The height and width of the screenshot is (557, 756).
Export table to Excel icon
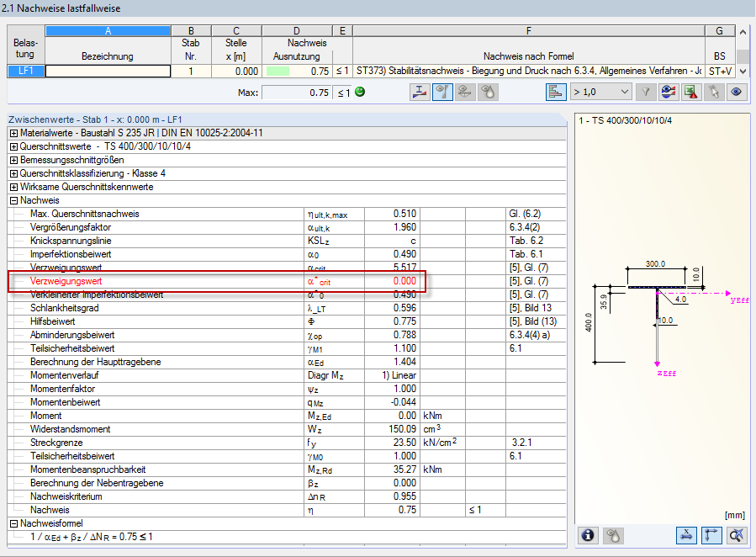(691, 92)
